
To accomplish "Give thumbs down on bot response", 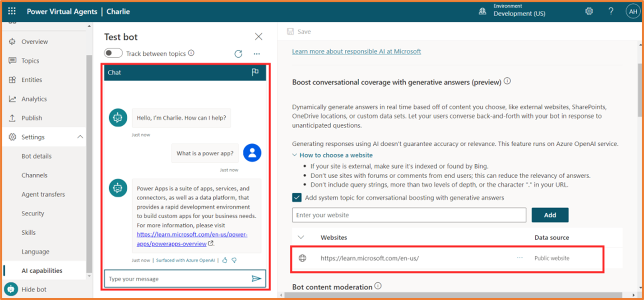I will tap(234, 260).
